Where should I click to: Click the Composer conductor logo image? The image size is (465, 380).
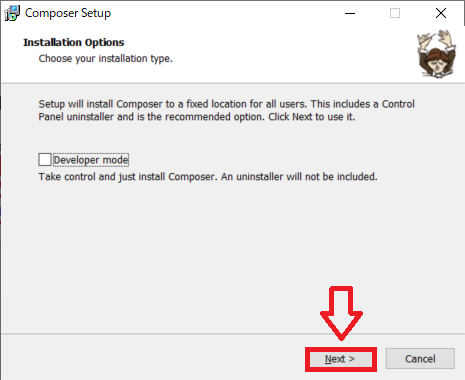coord(437,54)
